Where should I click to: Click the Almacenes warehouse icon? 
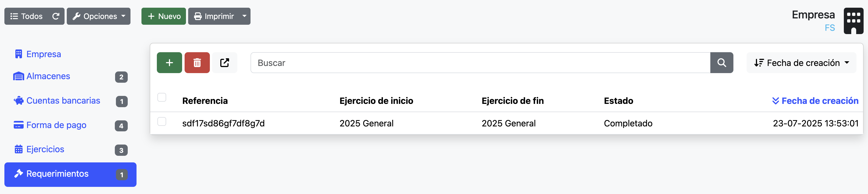click(18, 76)
